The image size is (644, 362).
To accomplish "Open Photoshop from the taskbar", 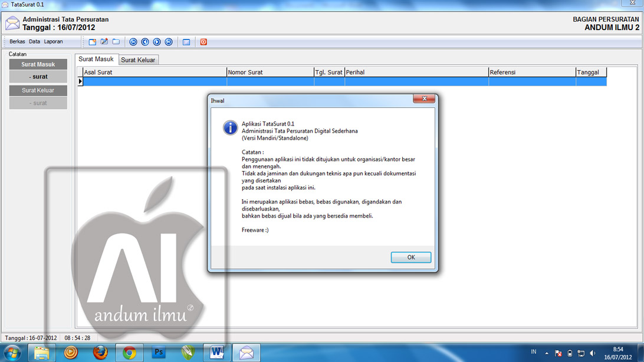I will tap(159, 353).
